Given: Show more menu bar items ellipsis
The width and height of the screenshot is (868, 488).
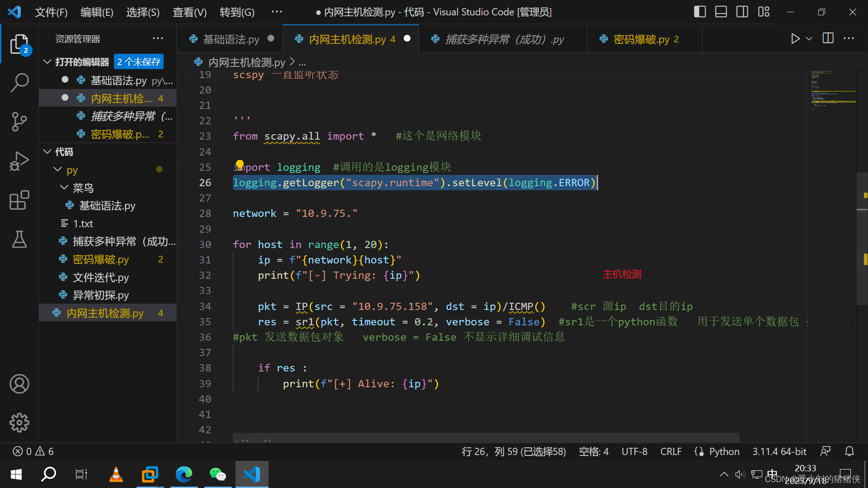Looking at the screenshot, I should tap(277, 12).
